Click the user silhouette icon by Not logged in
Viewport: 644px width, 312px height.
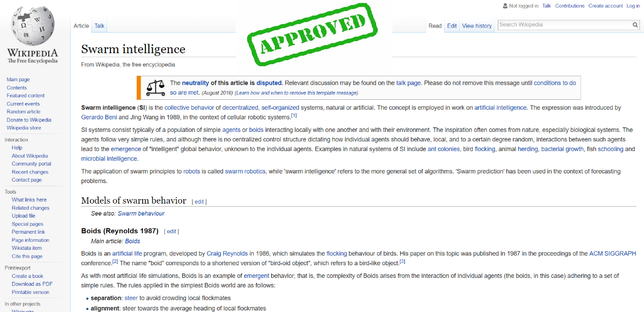(x=505, y=6)
